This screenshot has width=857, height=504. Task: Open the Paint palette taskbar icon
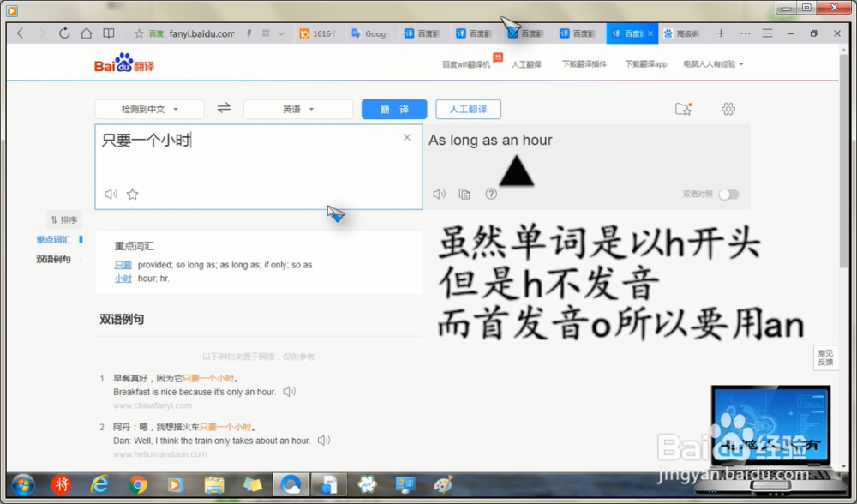[x=443, y=485]
